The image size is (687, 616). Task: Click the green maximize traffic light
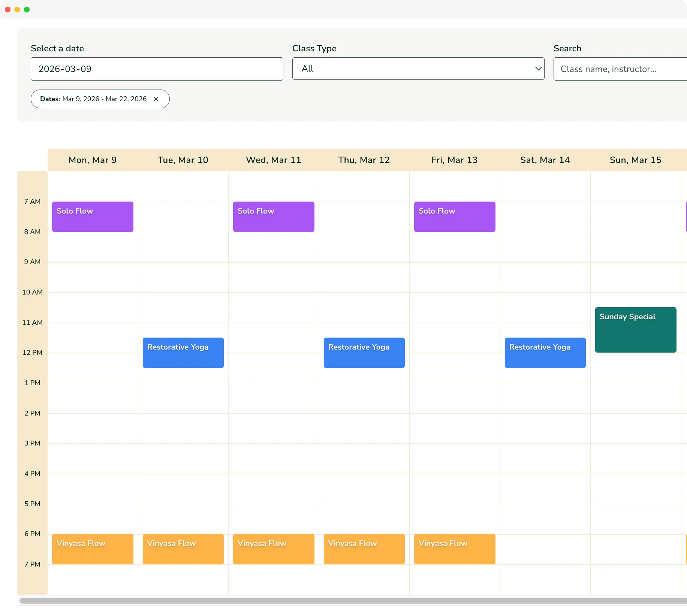27,9
